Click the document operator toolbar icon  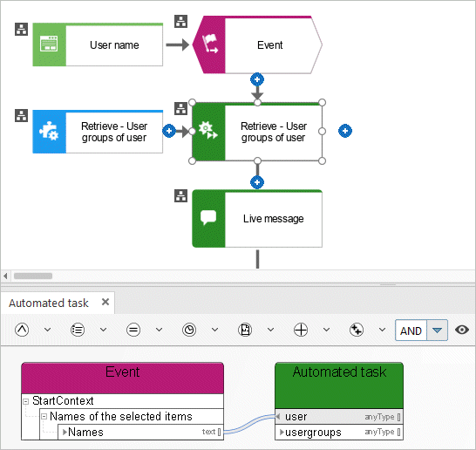click(245, 330)
